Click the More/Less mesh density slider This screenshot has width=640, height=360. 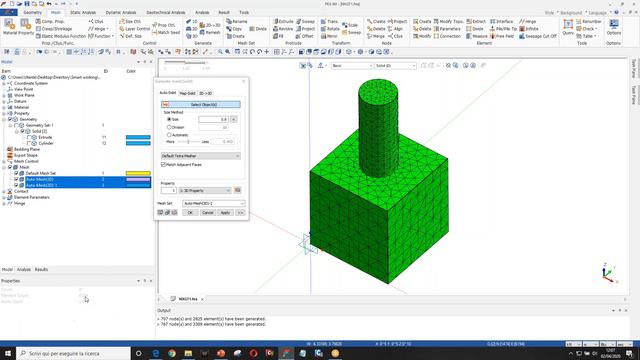(x=188, y=142)
